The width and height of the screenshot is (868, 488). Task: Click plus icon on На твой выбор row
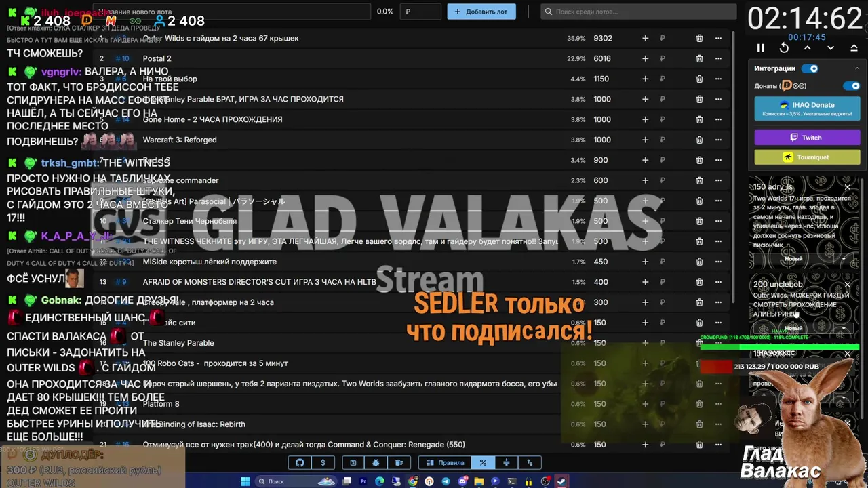point(645,79)
